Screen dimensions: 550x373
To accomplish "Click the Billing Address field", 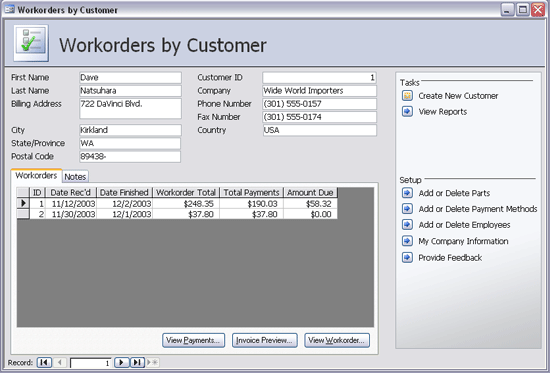I will click(x=130, y=108).
